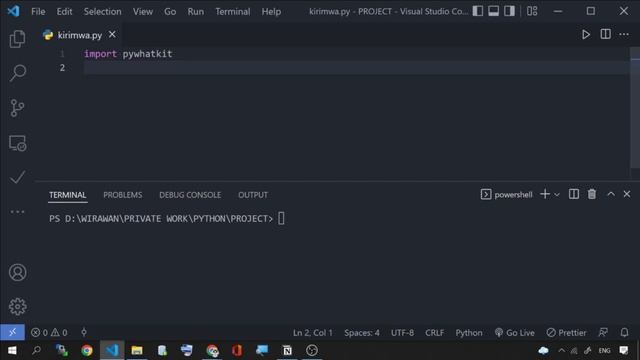Open editor more actions menu

click(624, 34)
